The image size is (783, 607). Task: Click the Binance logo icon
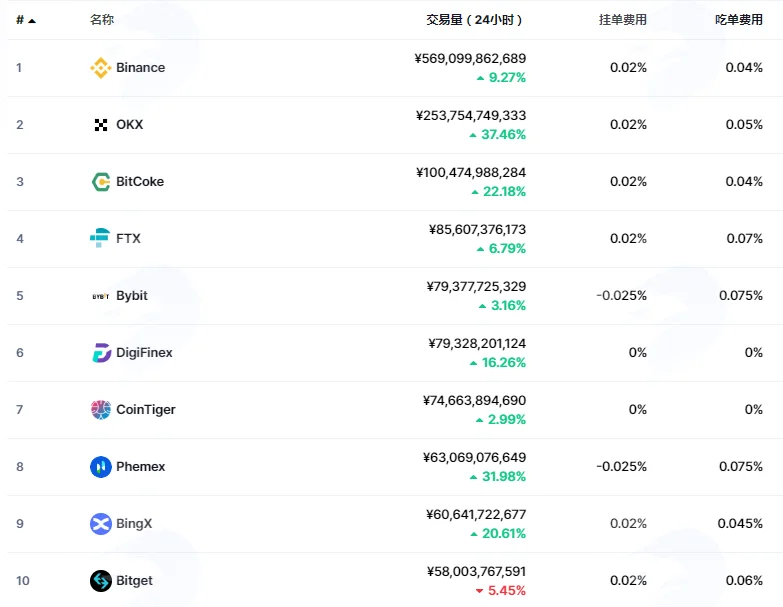[100, 68]
